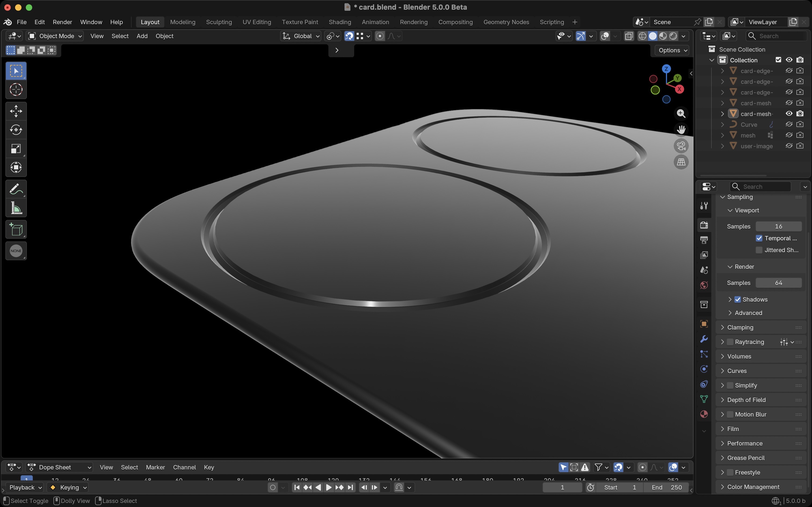Click the Render Samples value field
Viewport: 812px width, 507px height.
click(x=778, y=283)
